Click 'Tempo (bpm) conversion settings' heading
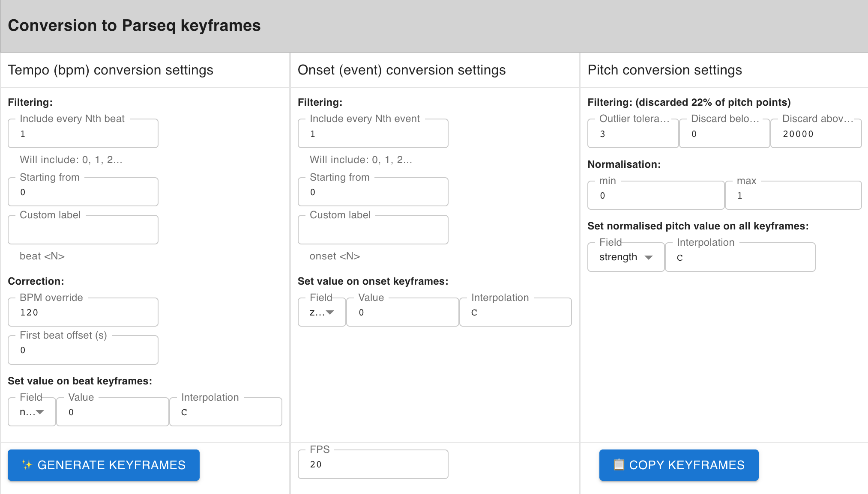Screen dimensions: 868x494 click(x=111, y=70)
